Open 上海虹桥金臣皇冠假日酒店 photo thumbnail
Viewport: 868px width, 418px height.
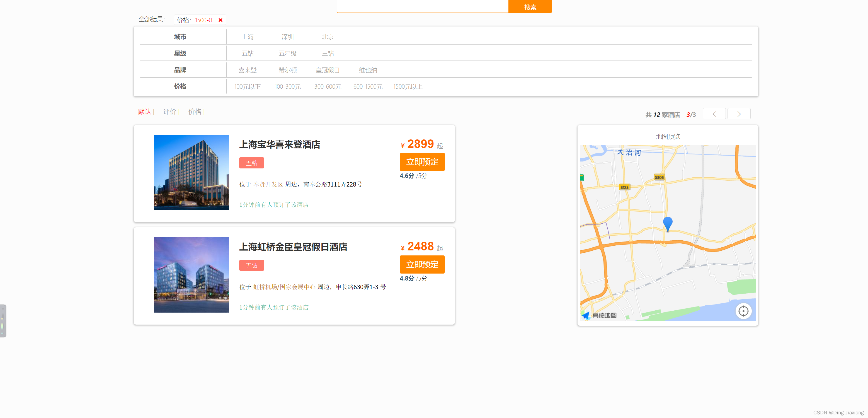tap(191, 275)
